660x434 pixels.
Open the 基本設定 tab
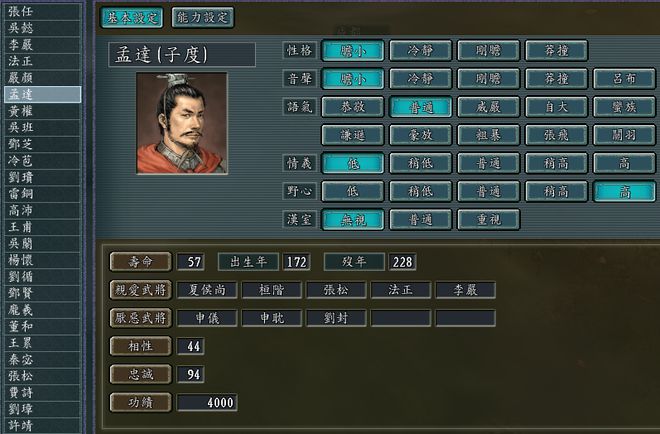point(132,18)
